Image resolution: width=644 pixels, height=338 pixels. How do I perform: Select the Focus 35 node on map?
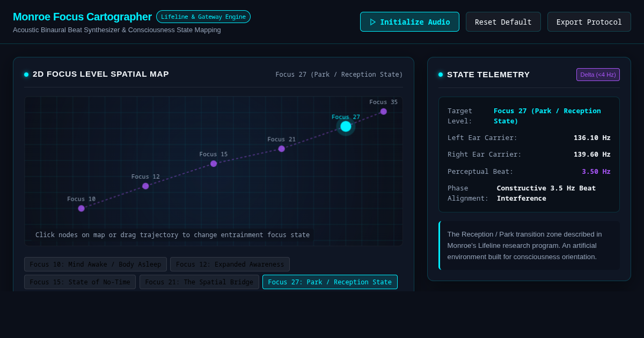pos(384,112)
